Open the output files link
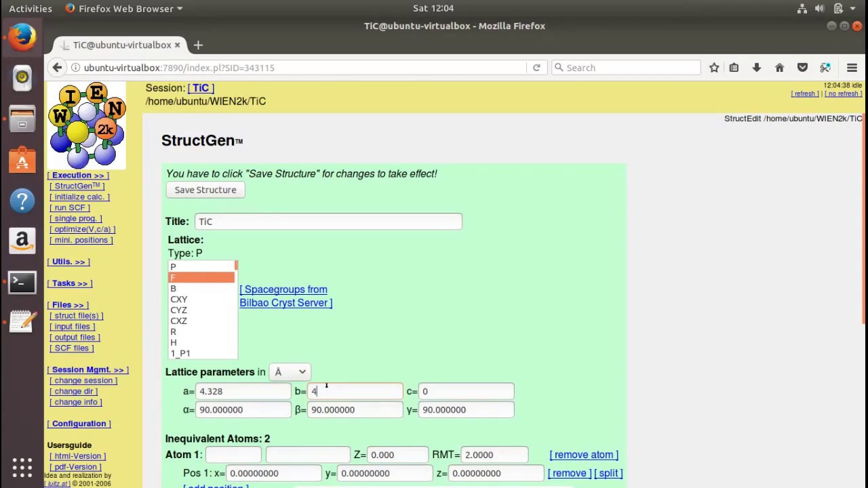 pyautogui.click(x=75, y=338)
